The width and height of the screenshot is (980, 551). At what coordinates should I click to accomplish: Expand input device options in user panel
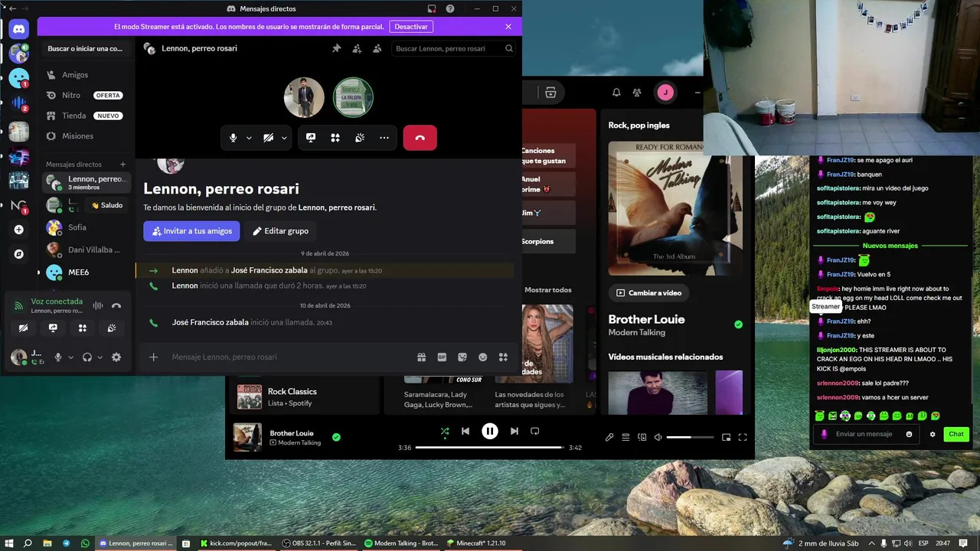coord(70,357)
